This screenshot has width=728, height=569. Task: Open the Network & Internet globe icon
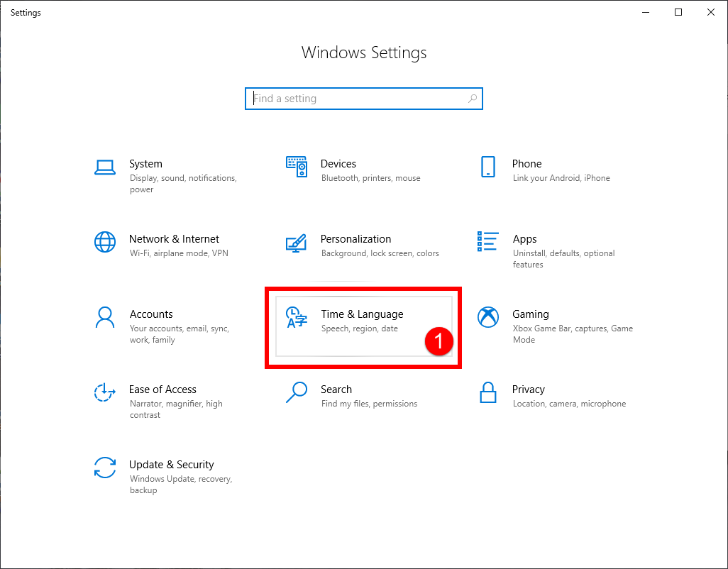[x=105, y=242]
